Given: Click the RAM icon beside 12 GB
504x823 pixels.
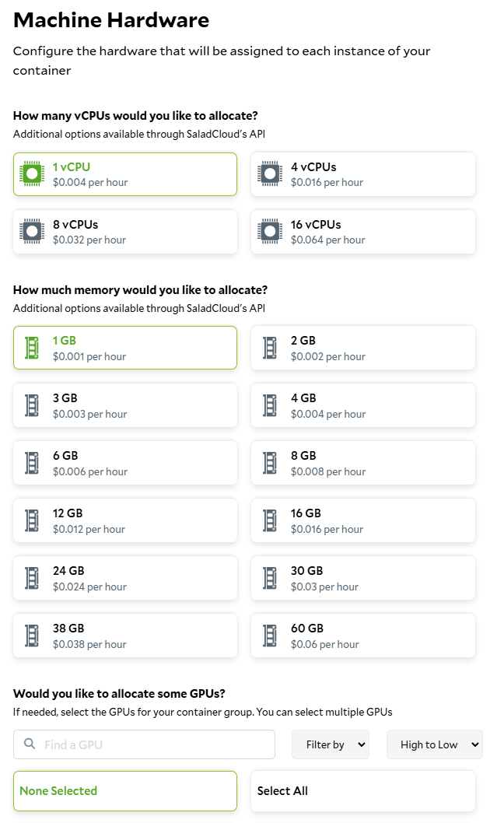Looking at the screenshot, I should [32, 520].
